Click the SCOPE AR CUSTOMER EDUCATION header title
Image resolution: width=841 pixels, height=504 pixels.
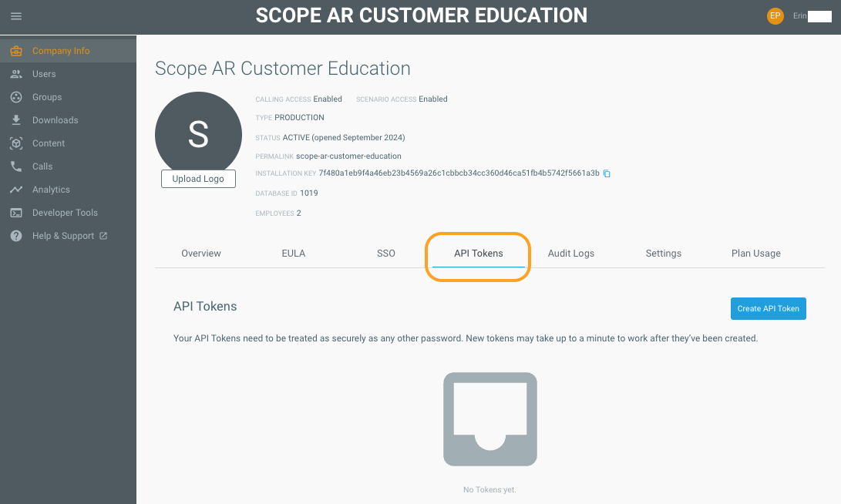pyautogui.click(x=421, y=15)
